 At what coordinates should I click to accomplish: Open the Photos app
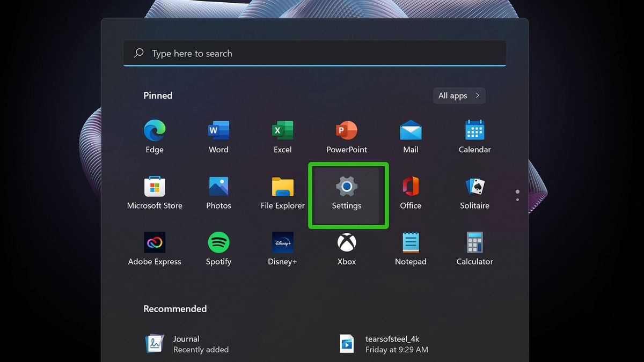[218, 187]
